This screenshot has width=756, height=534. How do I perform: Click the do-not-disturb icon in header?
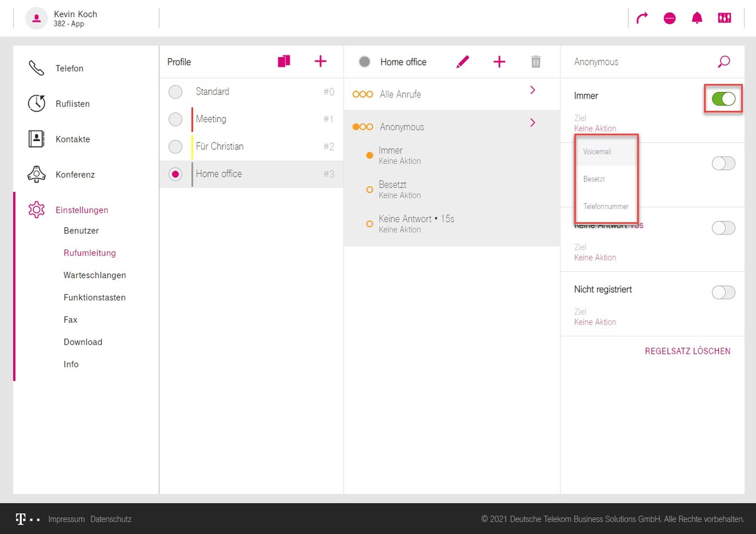tap(669, 18)
